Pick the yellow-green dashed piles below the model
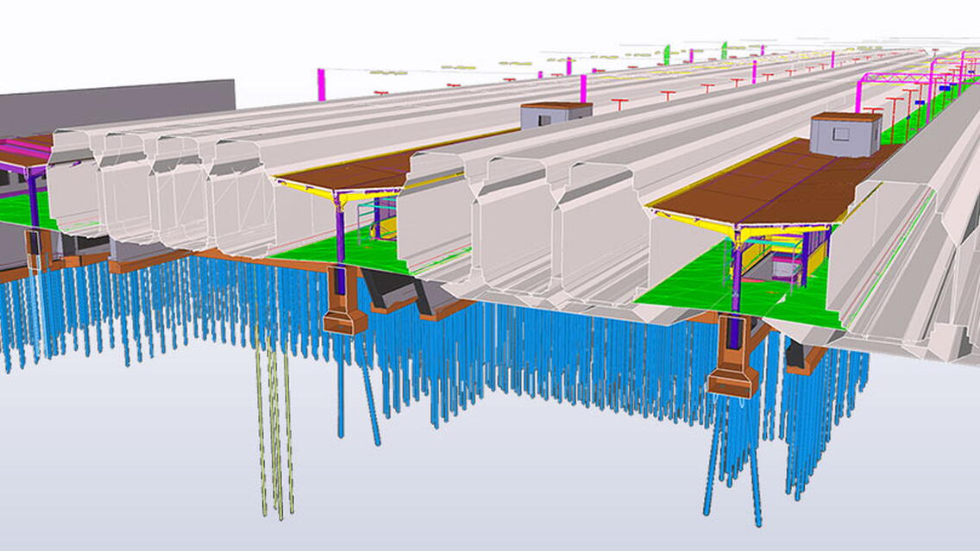 [x=273, y=425]
